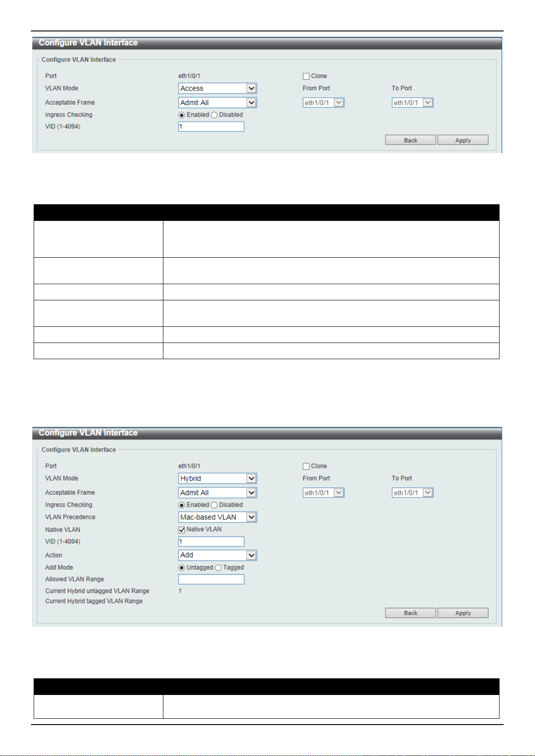Click Apply button in Access mode panel

(463, 140)
